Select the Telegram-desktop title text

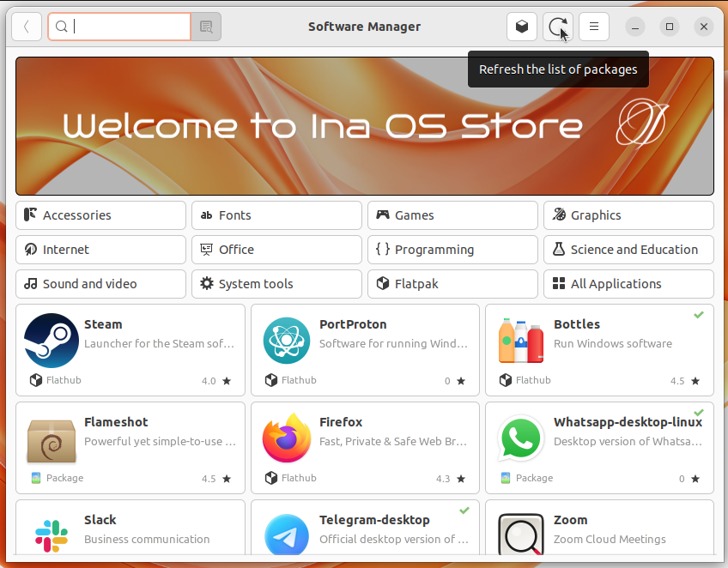(374, 520)
